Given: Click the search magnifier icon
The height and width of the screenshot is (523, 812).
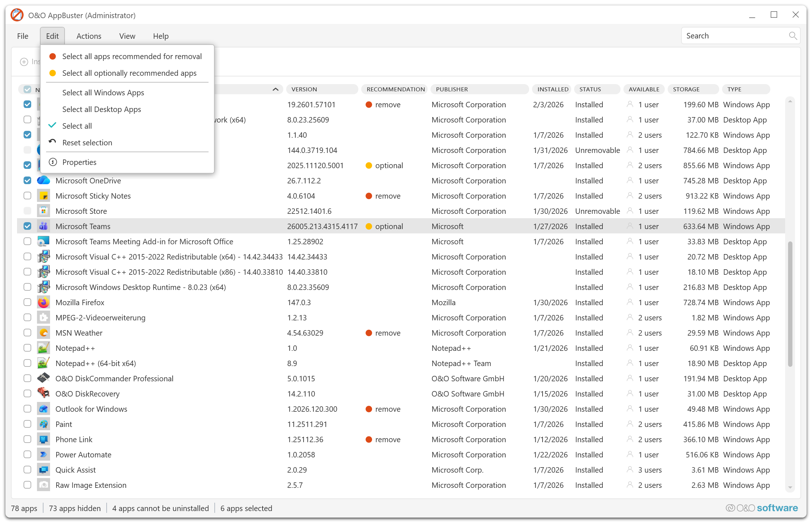Looking at the screenshot, I should [x=793, y=36].
